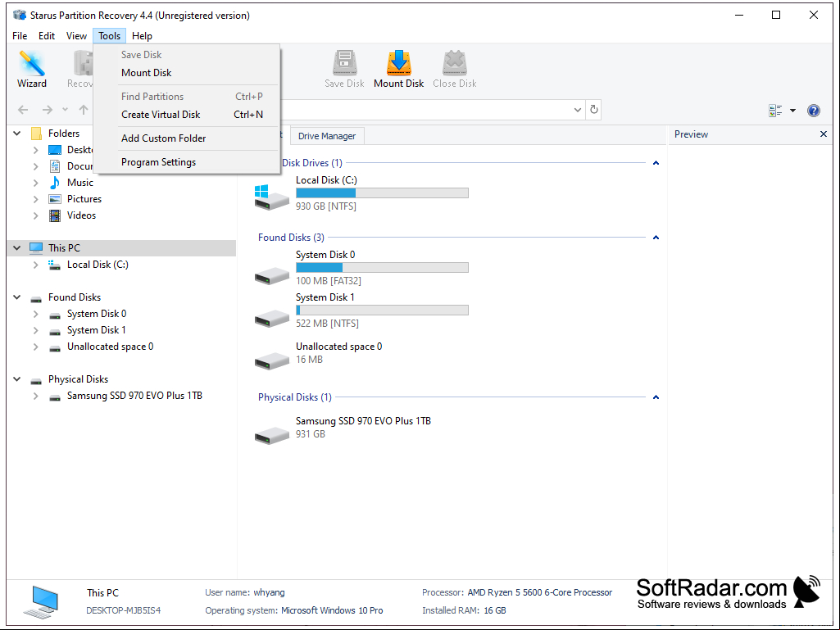Open the File menu

pos(20,36)
